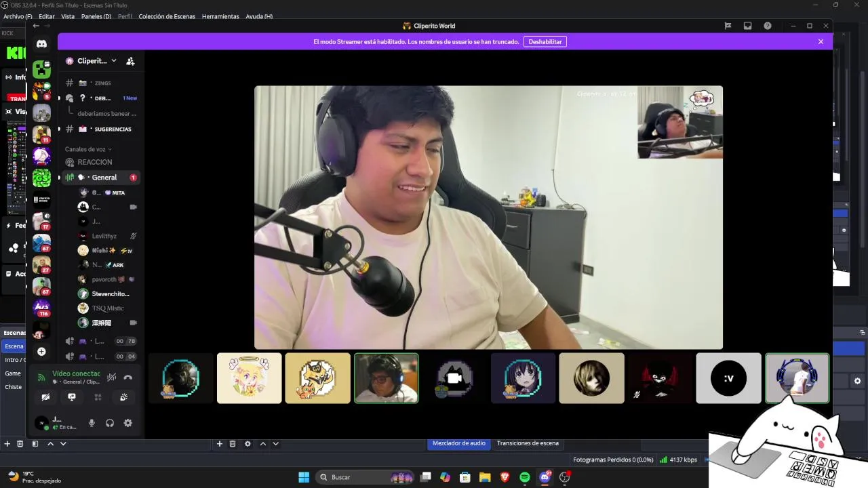This screenshot has height=488, width=868.
Task: Select the Game scene in OBS
Action: click(x=13, y=373)
